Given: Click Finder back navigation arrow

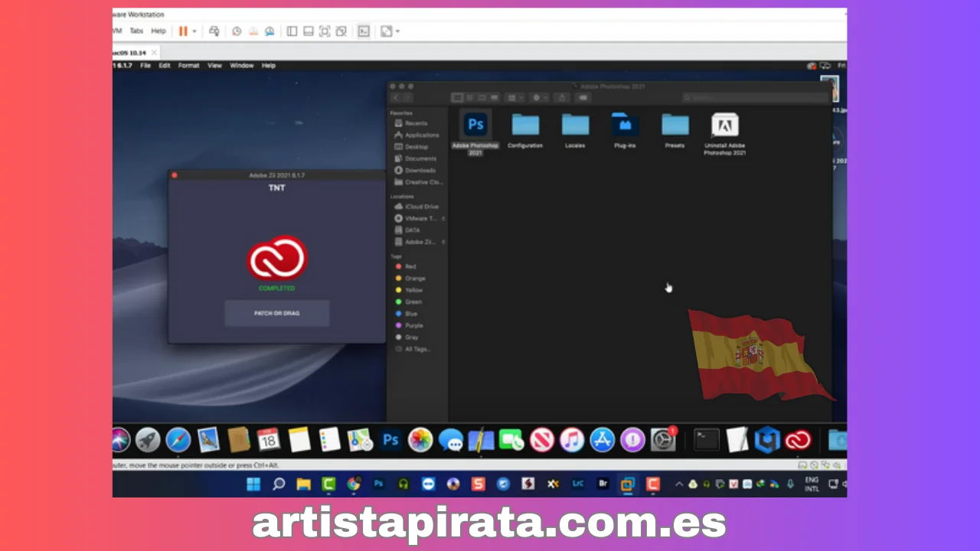Looking at the screenshot, I should pyautogui.click(x=396, y=98).
